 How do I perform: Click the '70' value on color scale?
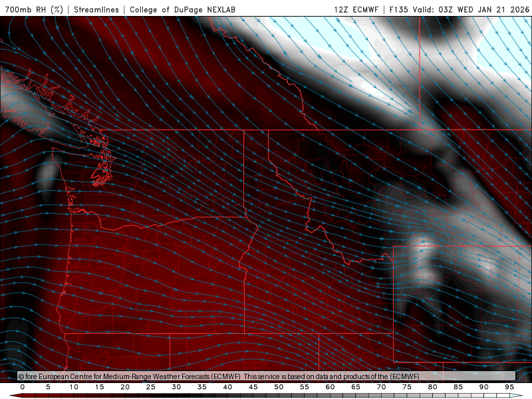point(381,387)
